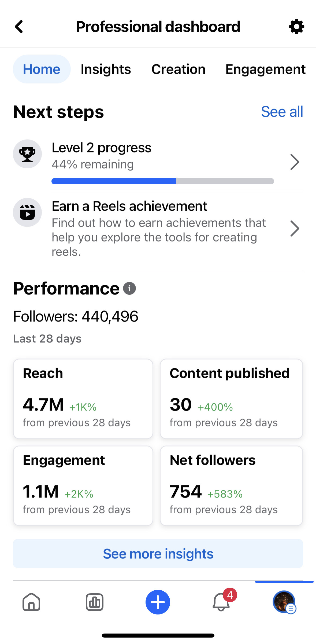The height and width of the screenshot is (644, 316).
Task: Open the profile avatar in bottom bar
Action: coord(284,602)
